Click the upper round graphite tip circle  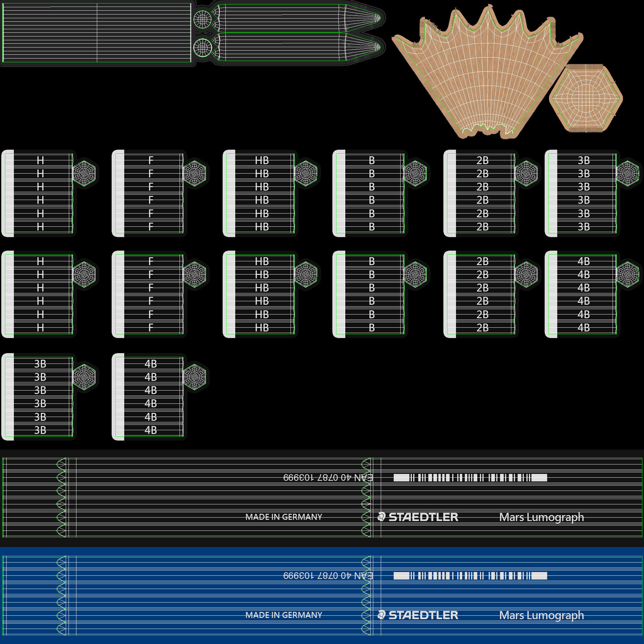(202, 19)
